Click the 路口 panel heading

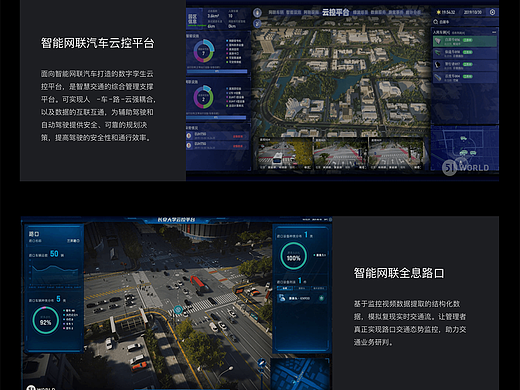34,234
